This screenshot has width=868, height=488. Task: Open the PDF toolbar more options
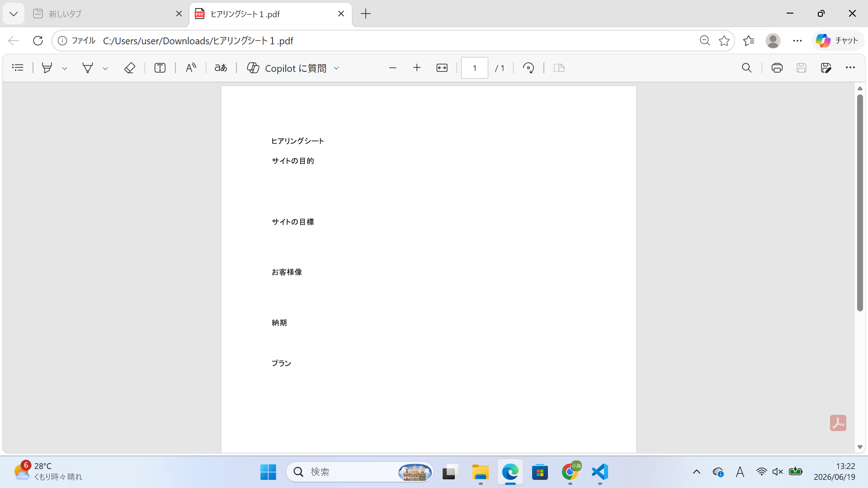click(x=850, y=68)
